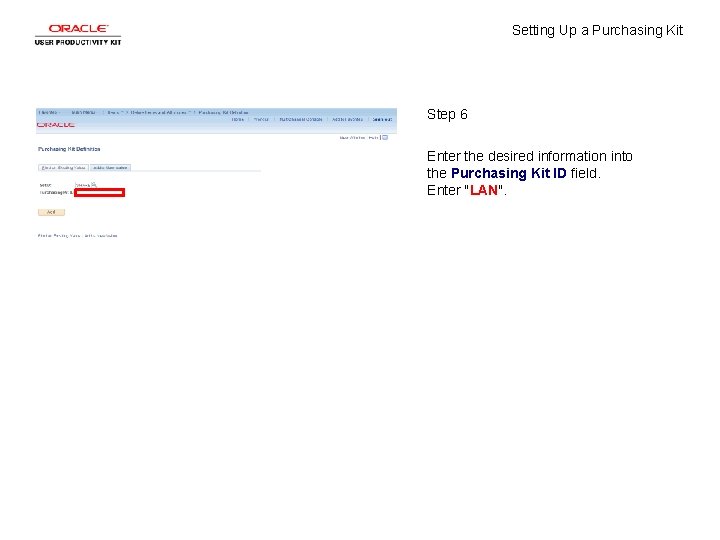
Task: Focus the Purchasing Kit ID input field
Action: click(x=100, y=192)
